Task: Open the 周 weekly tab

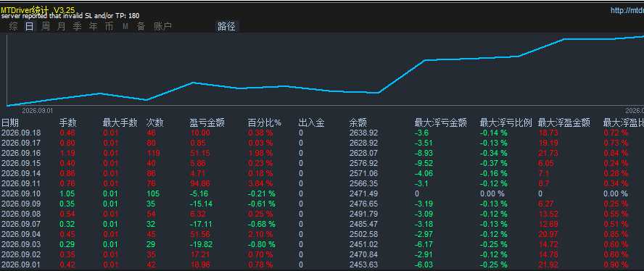Action: point(46,27)
